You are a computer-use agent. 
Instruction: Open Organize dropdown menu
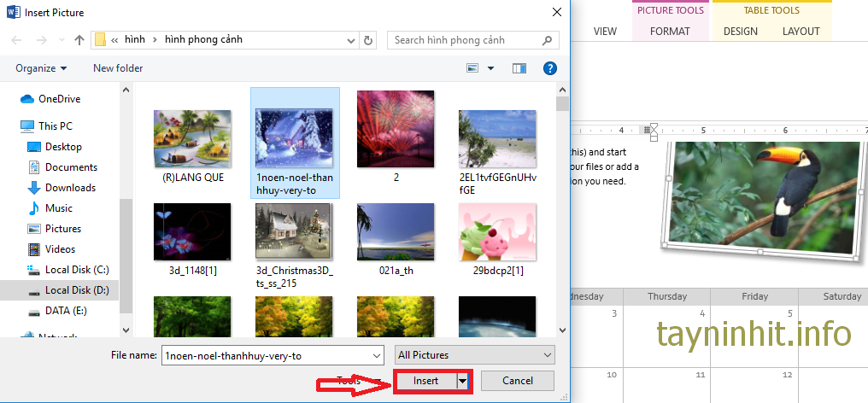(x=41, y=68)
